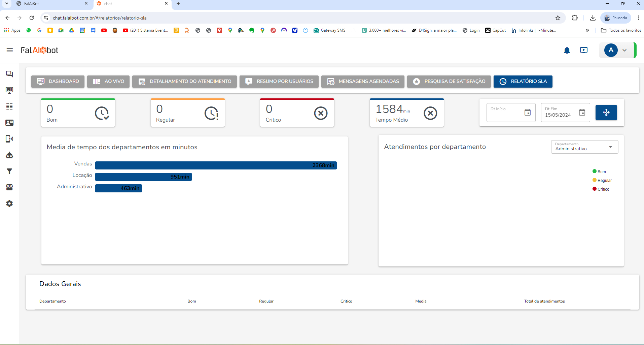Open PESQUISA DE SATISFAÇÃO tab
This screenshot has width=644, height=345.
(x=449, y=81)
